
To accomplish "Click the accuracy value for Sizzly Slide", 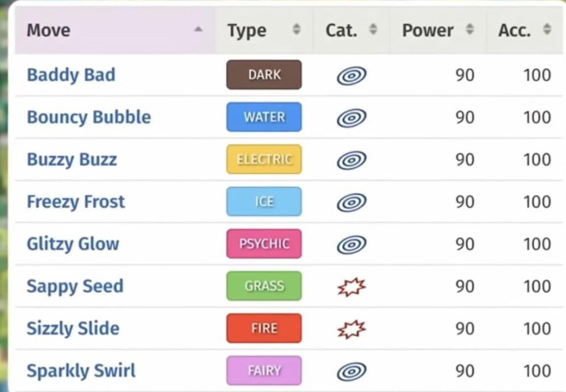I will point(536,328).
